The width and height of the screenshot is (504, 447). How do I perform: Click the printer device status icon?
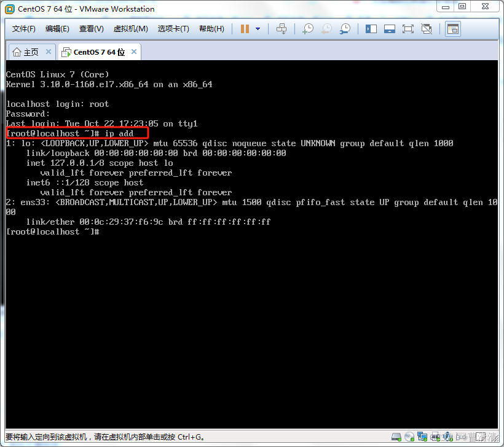pos(435,437)
